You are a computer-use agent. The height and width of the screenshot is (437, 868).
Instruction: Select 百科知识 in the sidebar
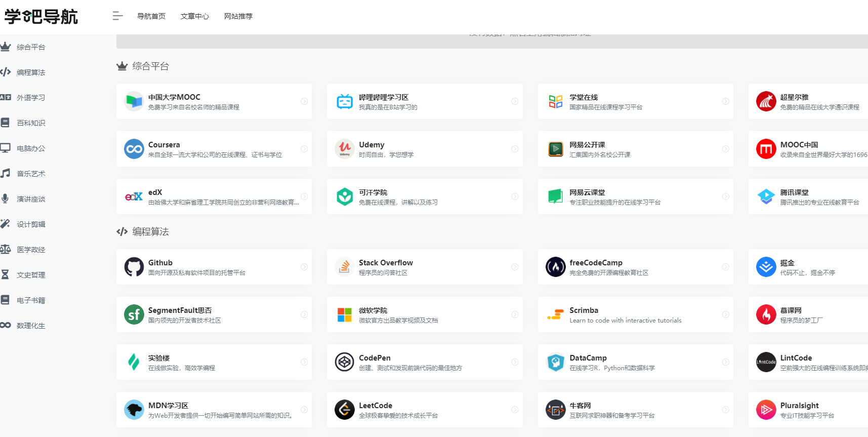[x=31, y=123]
